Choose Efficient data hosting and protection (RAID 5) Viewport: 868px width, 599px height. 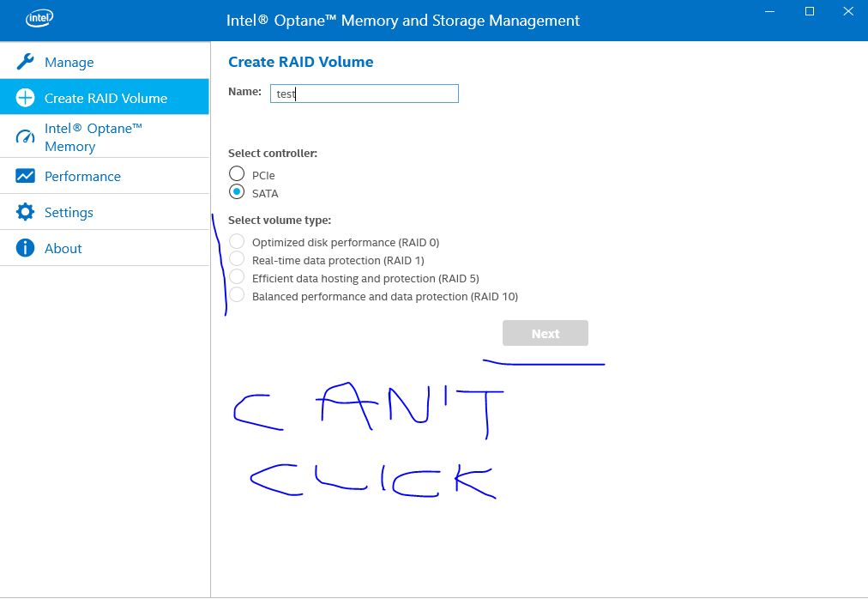point(237,276)
